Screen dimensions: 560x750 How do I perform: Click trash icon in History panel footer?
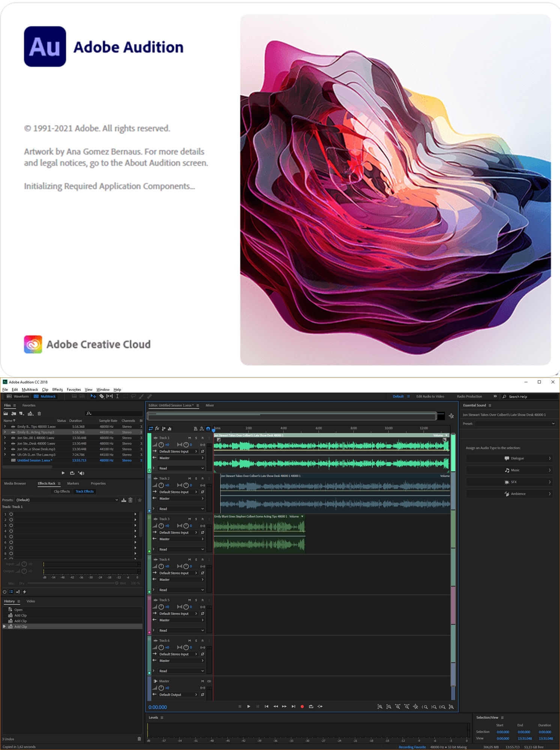(x=139, y=739)
